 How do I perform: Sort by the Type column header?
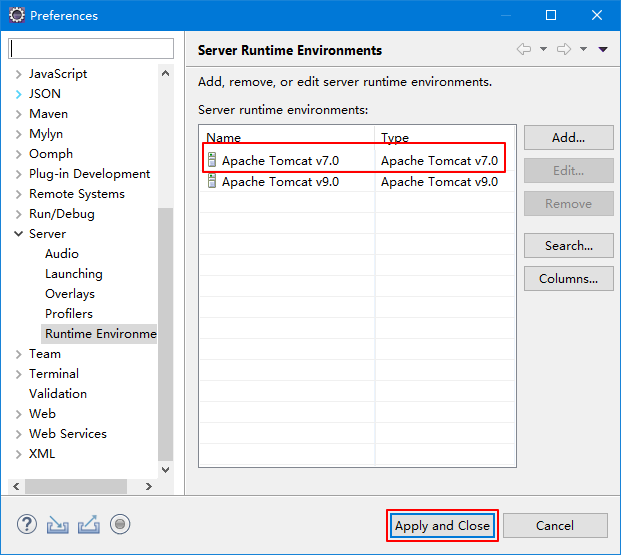click(445, 137)
